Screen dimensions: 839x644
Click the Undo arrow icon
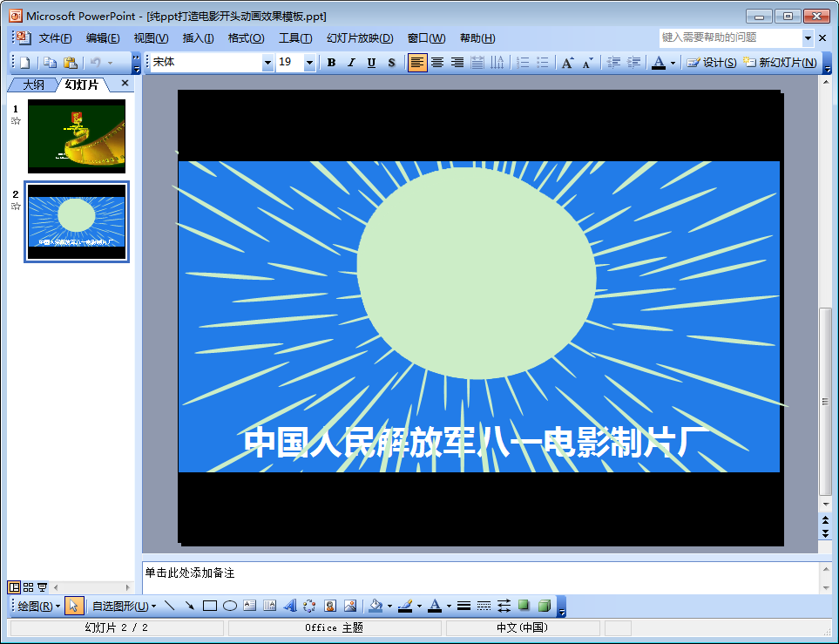(95, 63)
